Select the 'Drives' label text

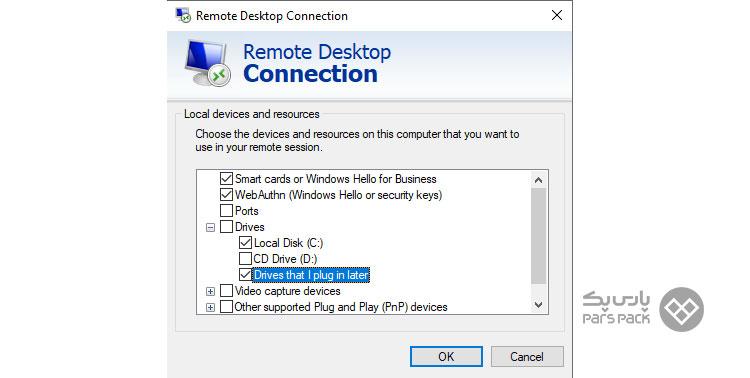click(x=250, y=227)
